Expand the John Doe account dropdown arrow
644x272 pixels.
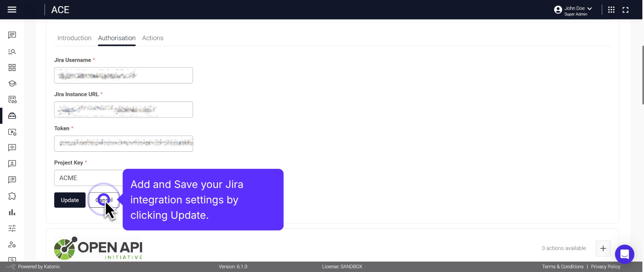(589, 9)
